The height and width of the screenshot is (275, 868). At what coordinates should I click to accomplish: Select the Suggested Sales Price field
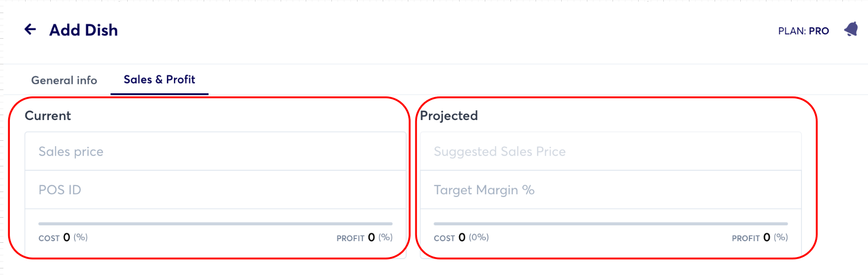(610, 152)
